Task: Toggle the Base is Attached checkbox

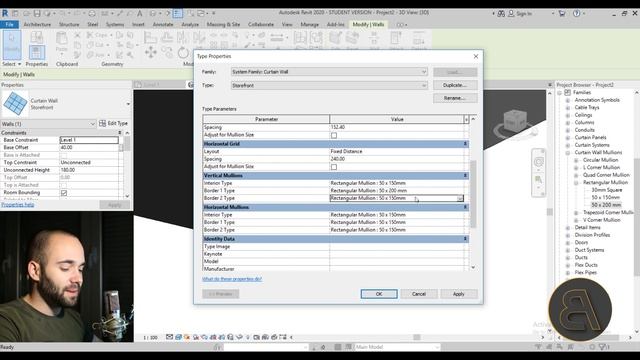Action: pyautogui.click(x=63, y=156)
